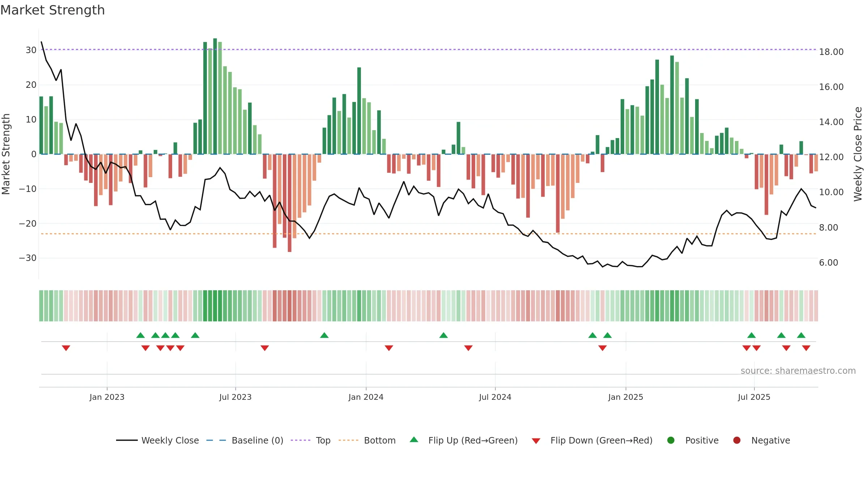This screenshot has width=868, height=488.
Task: Select the last flip-down triangle at chart end
Action: coord(806,348)
